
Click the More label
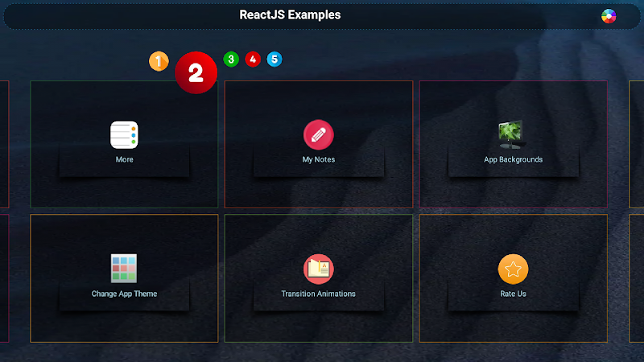[x=125, y=159]
